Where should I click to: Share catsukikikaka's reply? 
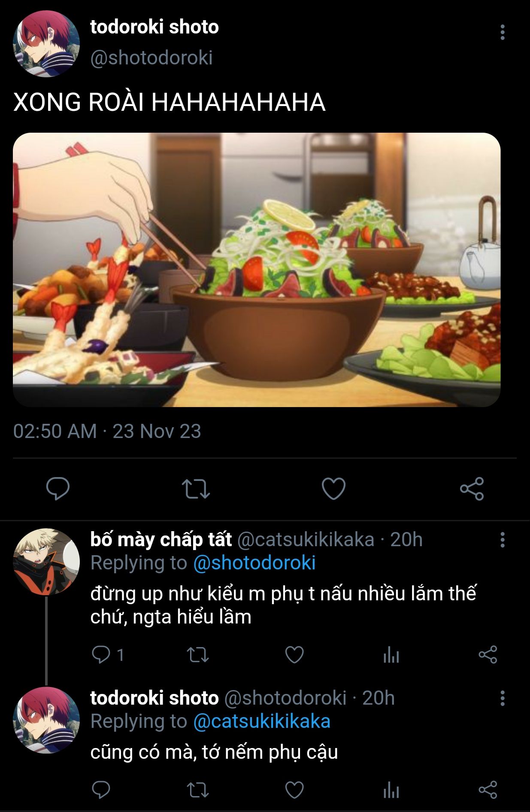pyautogui.click(x=488, y=655)
